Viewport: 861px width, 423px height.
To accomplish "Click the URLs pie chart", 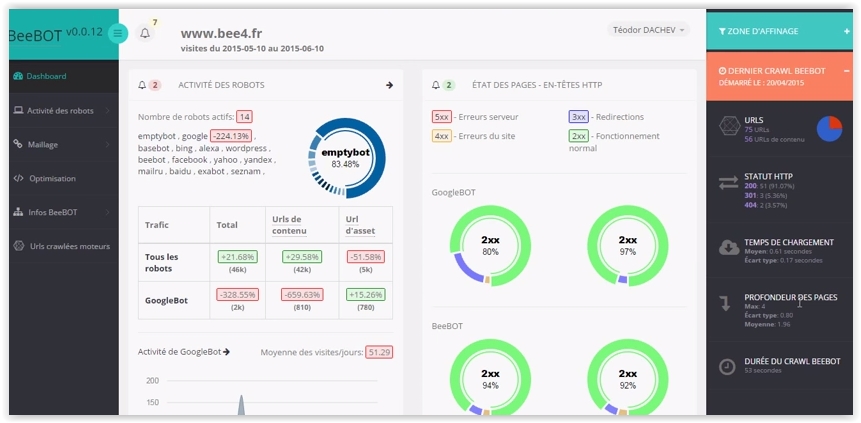I will [829, 129].
